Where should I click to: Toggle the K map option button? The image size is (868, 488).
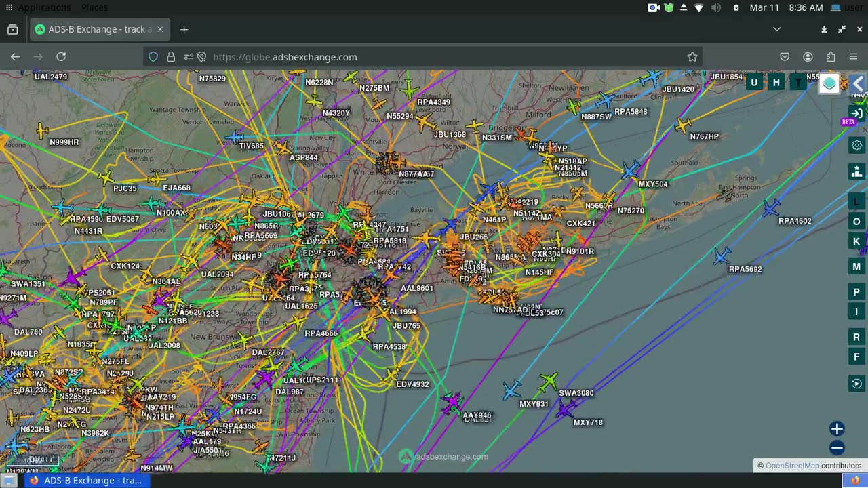(x=856, y=241)
